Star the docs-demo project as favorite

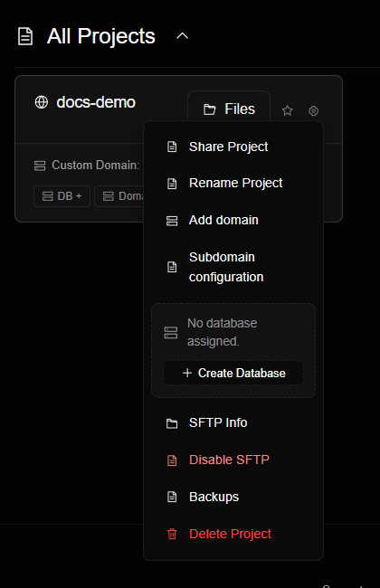click(x=288, y=110)
